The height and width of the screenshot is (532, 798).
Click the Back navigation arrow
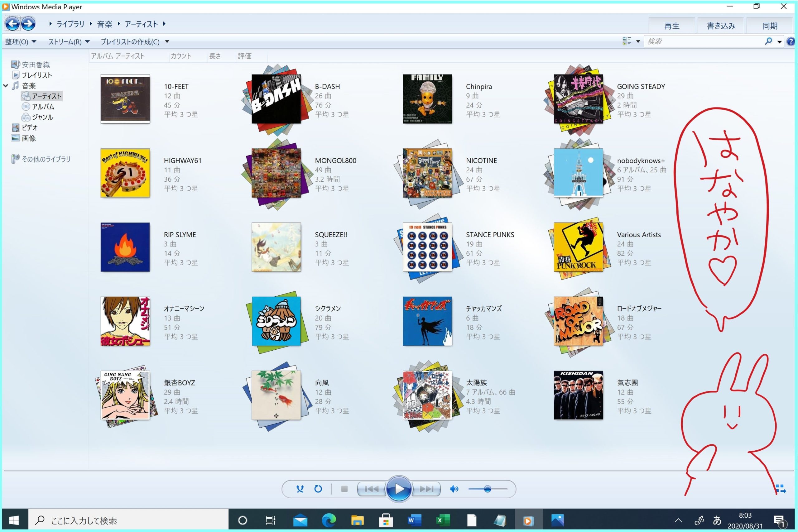point(12,24)
